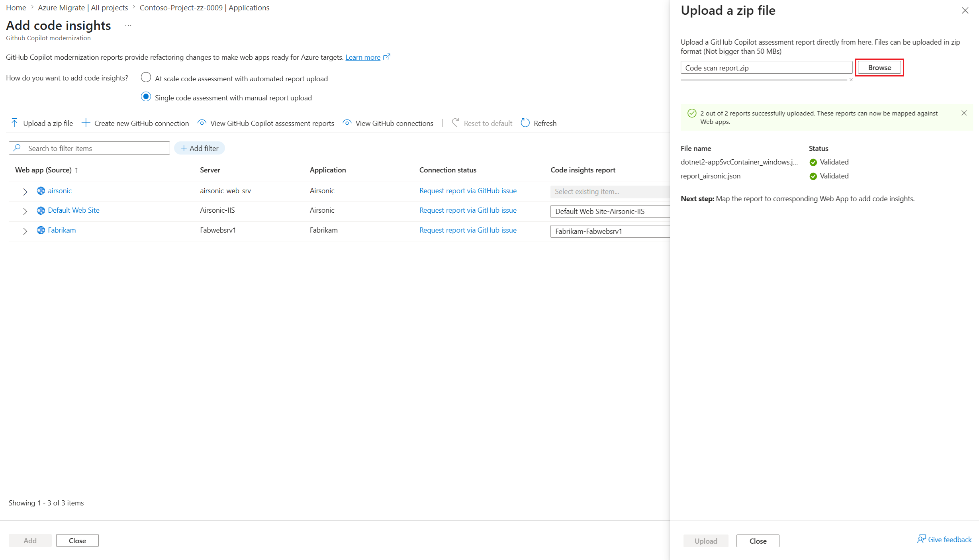Click the success check icon in the notification

tap(692, 113)
